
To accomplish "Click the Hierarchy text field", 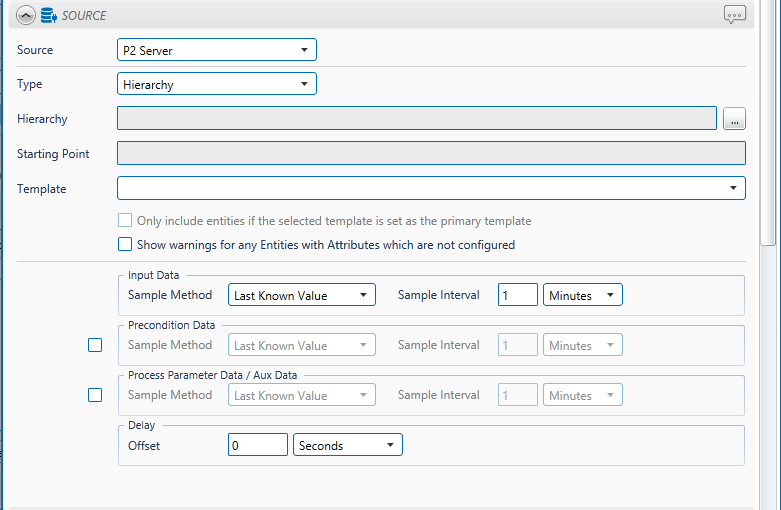I will [x=417, y=119].
